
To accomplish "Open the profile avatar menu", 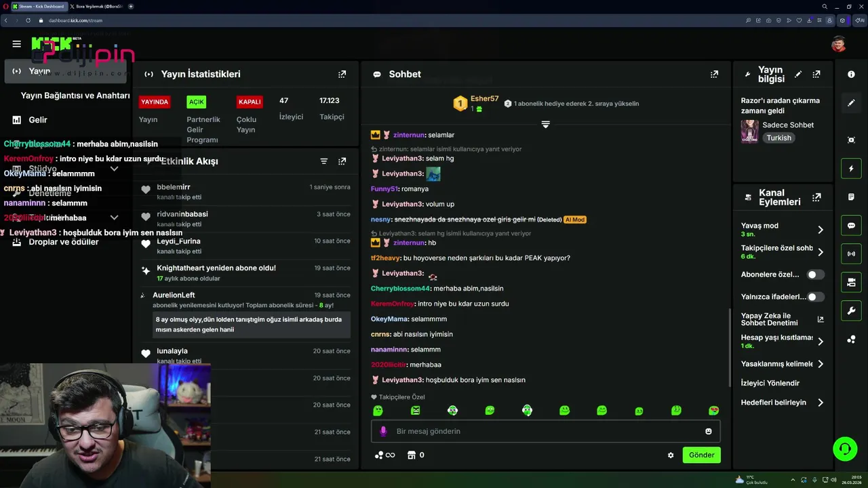I will 839,44.
